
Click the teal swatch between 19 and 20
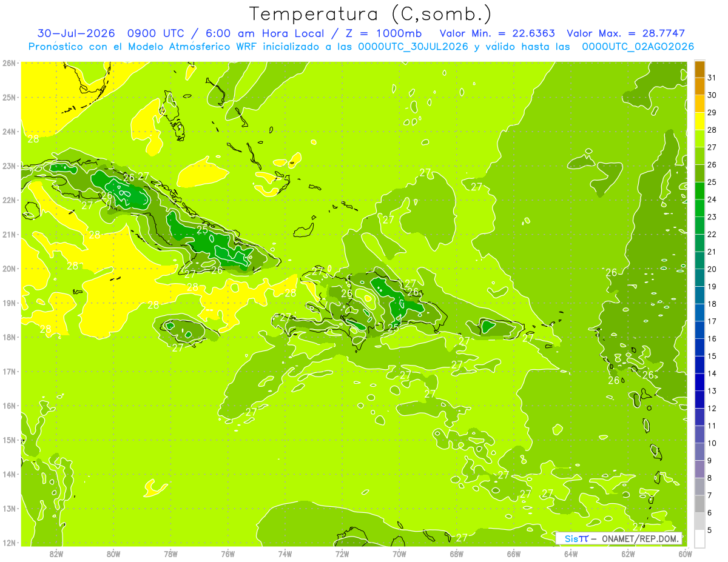coord(699,278)
